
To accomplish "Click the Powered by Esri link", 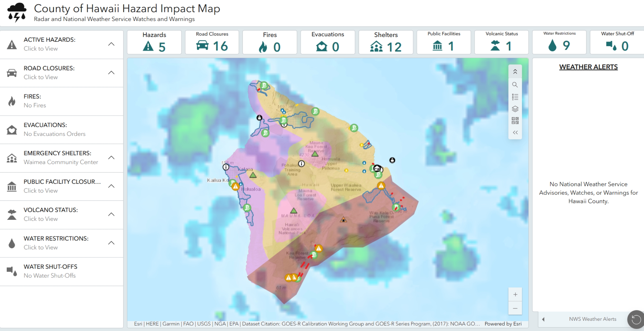I will 503,324.
